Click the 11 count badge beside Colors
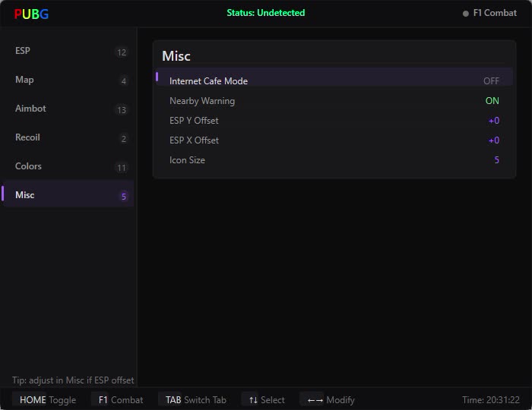This screenshot has width=532, height=410. coord(122,168)
